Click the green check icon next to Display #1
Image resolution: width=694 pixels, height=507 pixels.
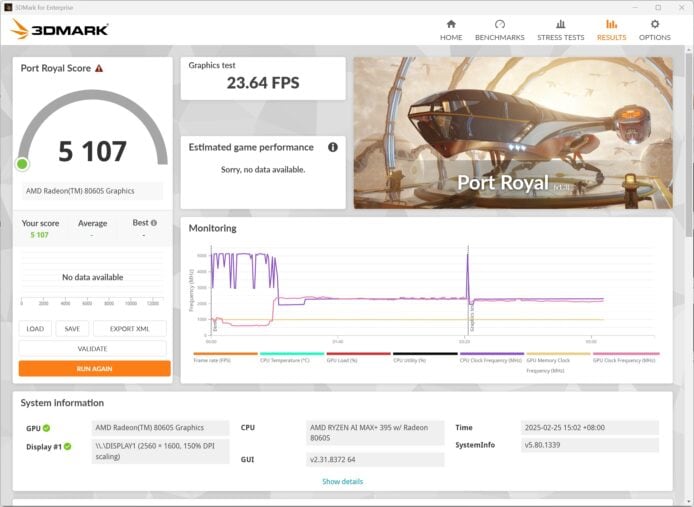click(x=68, y=446)
